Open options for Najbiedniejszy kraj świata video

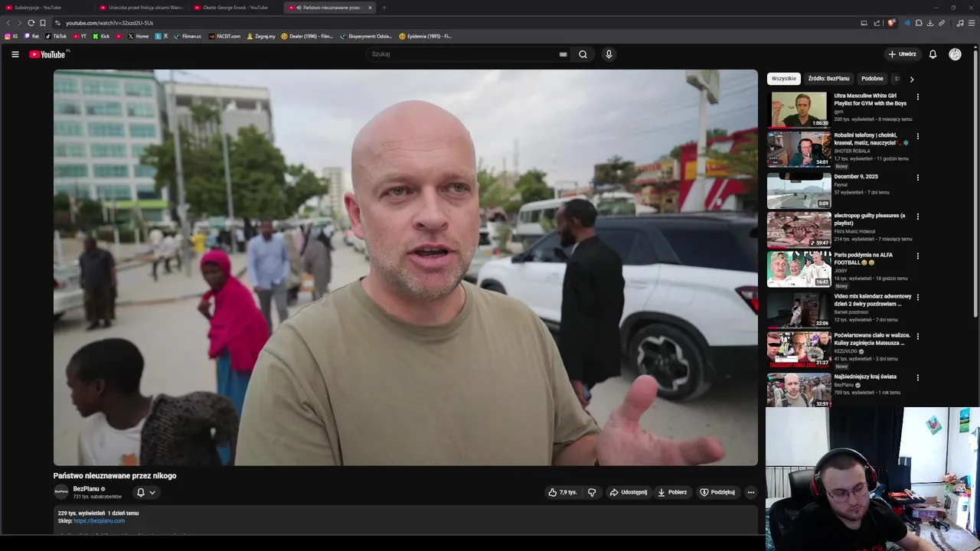tap(918, 377)
